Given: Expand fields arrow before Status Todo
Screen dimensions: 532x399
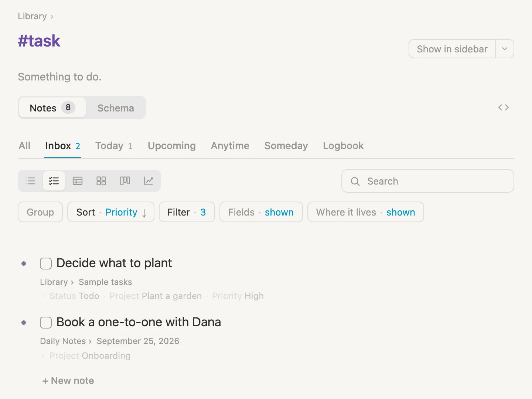Looking at the screenshot, I should click(x=43, y=296).
